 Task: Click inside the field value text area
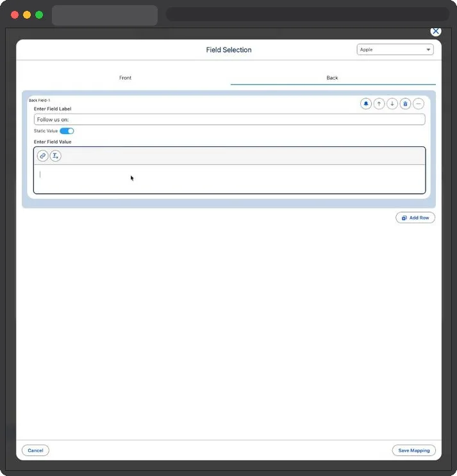pos(229,179)
